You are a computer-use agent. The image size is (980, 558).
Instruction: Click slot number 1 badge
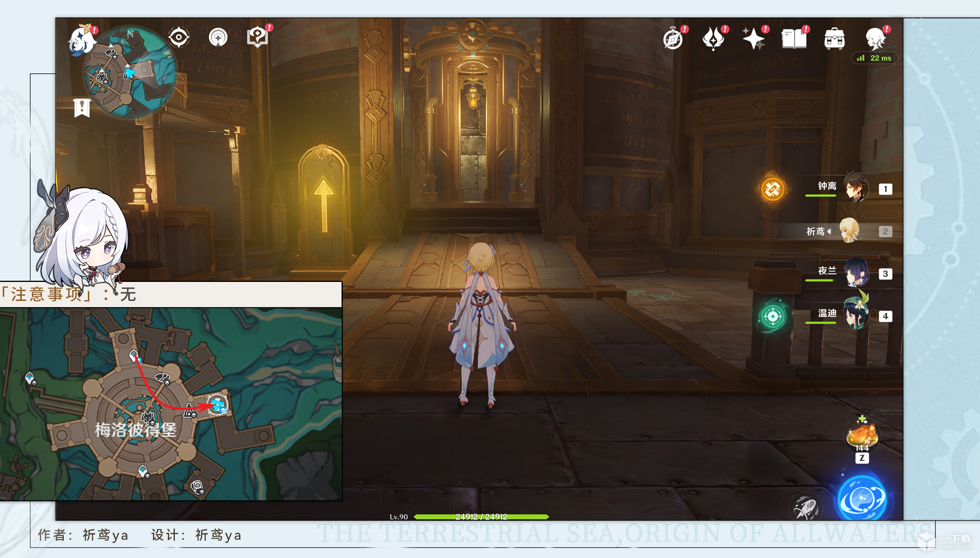885,189
